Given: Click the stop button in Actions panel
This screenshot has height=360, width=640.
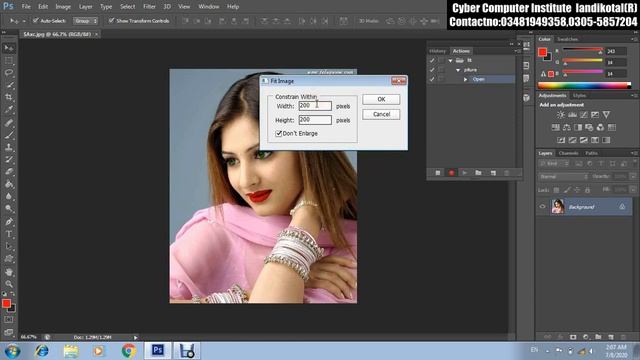Looking at the screenshot, I should pyautogui.click(x=438, y=173).
